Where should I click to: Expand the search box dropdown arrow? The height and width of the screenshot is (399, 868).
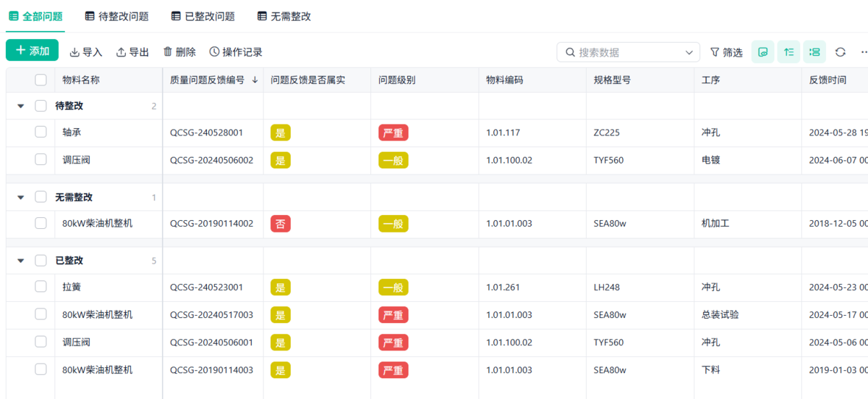[x=689, y=52]
